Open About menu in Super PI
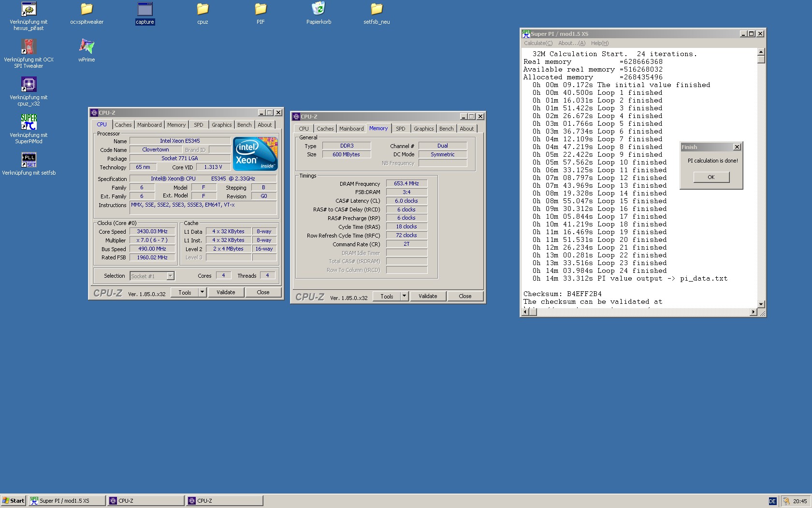Screen dimensions: 812x508 tap(572, 43)
